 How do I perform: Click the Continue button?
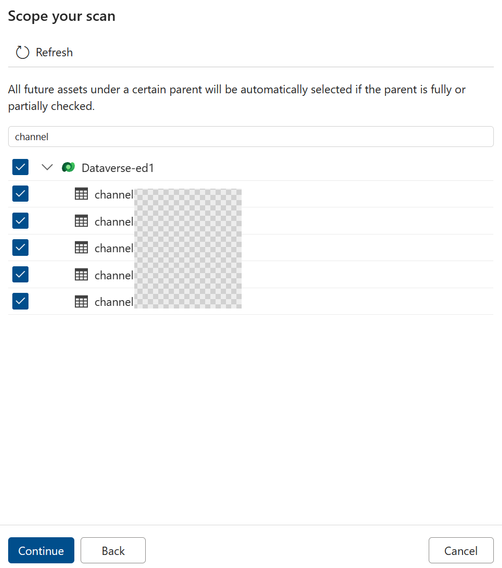pyautogui.click(x=41, y=550)
